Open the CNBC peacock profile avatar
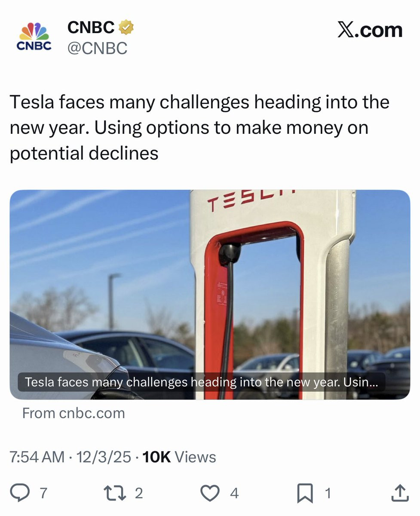 click(34, 36)
